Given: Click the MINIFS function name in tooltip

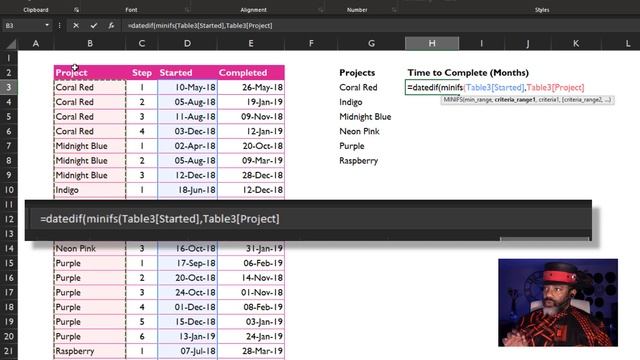Looking at the screenshot, I should (452, 100).
